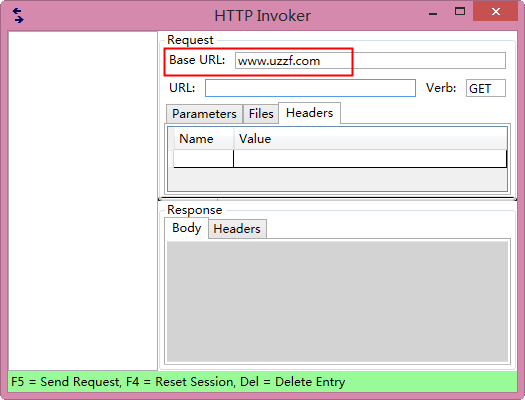Image resolution: width=525 pixels, height=400 pixels.
Task: Focus the URL input field
Action: [310, 88]
